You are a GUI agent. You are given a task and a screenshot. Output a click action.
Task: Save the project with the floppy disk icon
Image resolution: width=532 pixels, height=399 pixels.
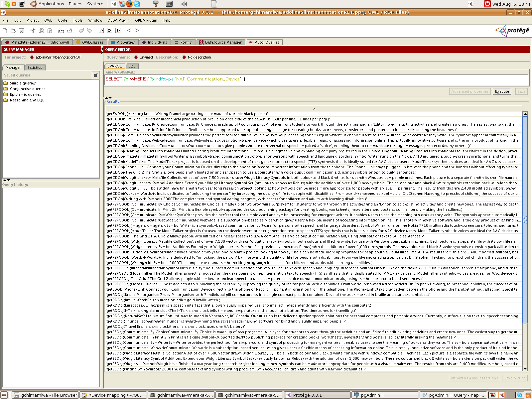21,31
